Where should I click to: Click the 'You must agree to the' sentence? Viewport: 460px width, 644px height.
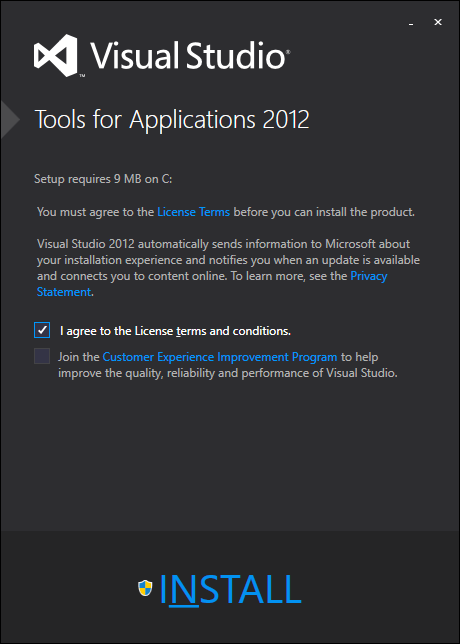tap(226, 212)
